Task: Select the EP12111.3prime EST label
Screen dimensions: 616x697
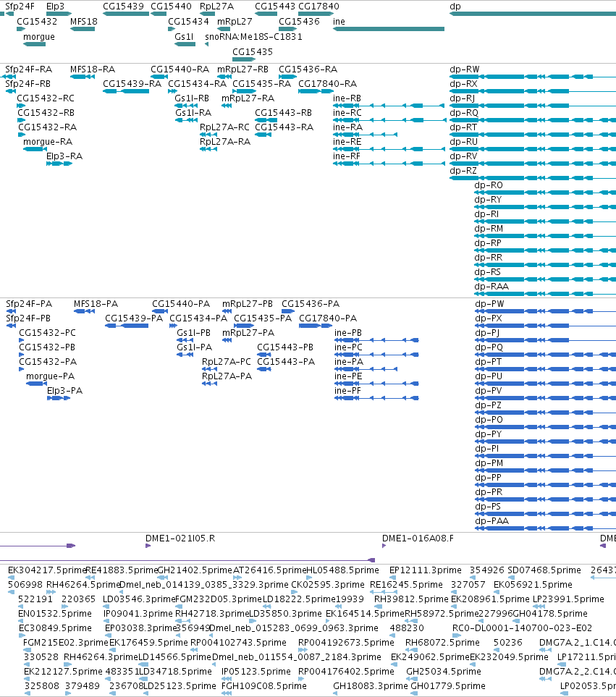Action: (x=426, y=570)
